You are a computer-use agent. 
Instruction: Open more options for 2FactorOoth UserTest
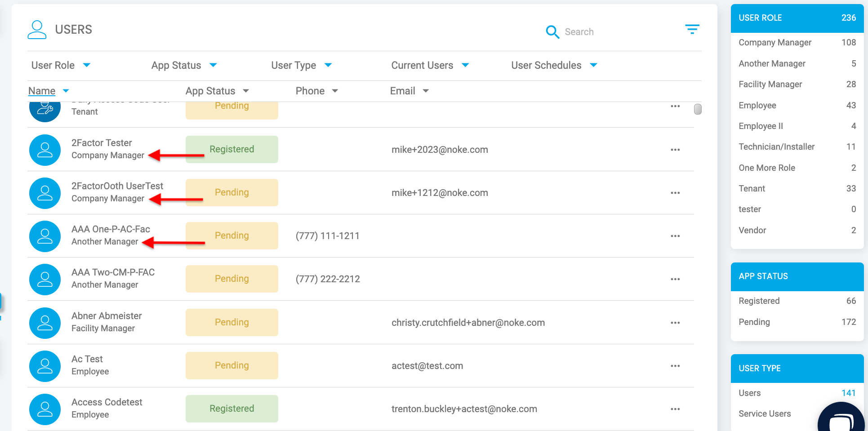click(675, 193)
